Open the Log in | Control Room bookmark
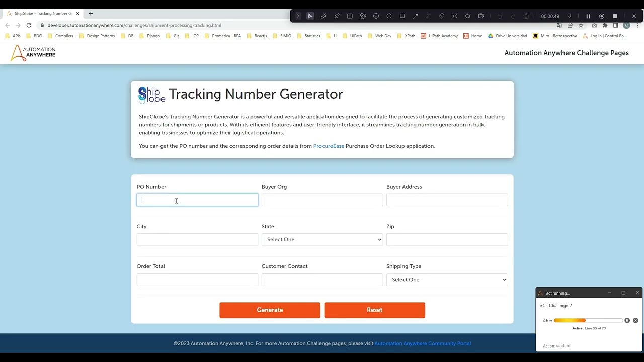The image size is (644, 362). tap(604, 36)
